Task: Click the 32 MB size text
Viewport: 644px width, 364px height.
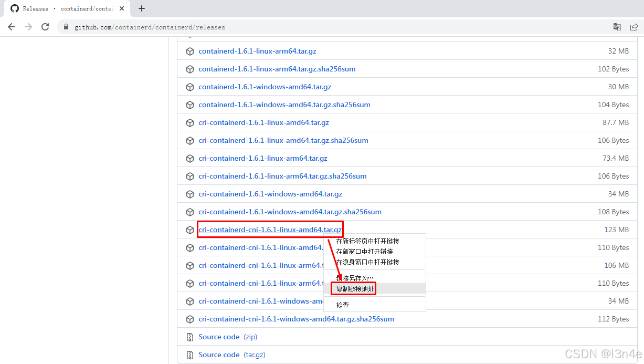Action: (x=618, y=51)
